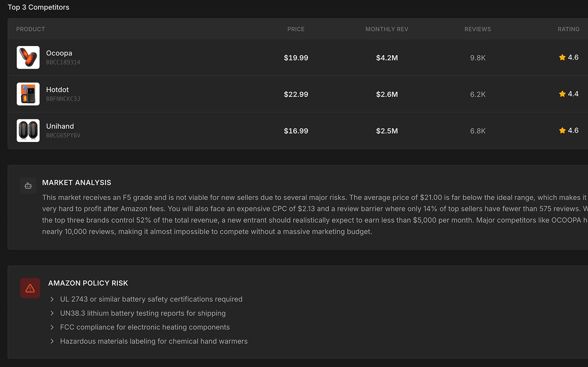Click Hotdot's $2.6M monthly revenue
The image size is (588, 367).
pos(387,95)
